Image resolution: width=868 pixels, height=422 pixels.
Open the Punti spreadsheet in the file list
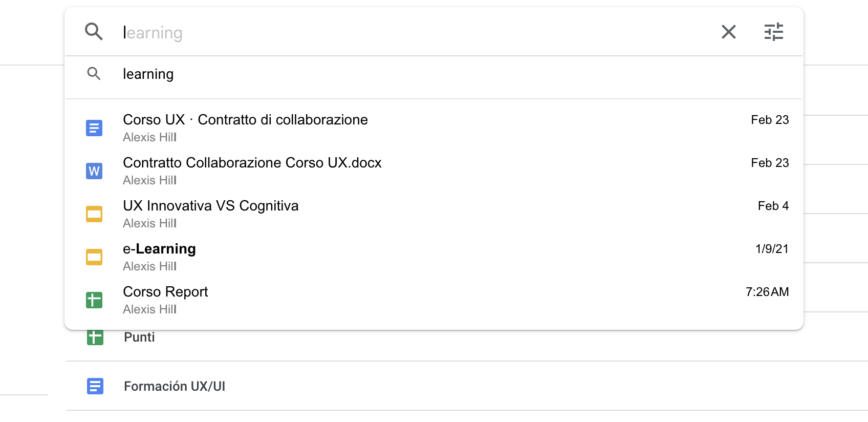pos(139,337)
